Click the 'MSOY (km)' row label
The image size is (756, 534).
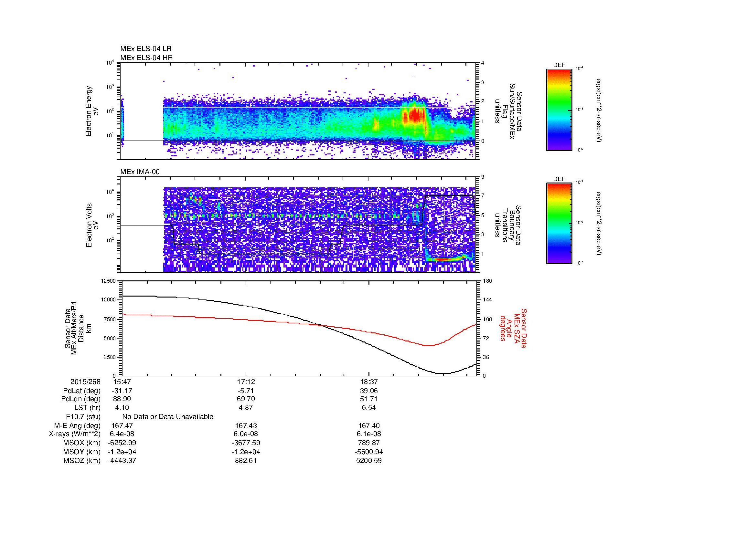tap(82, 452)
